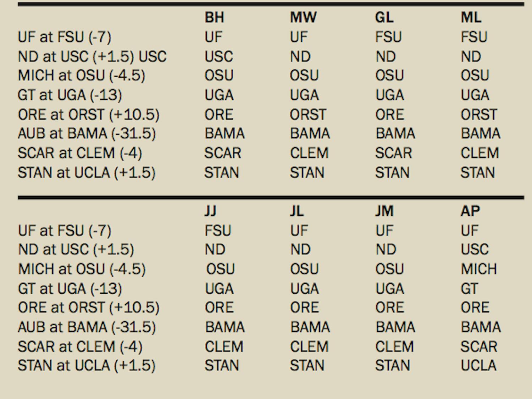Click 'AUB at BAMA (-31.5)' in top table
Screen dimensions: 532x399
pyautogui.click(x=87, y=134)
